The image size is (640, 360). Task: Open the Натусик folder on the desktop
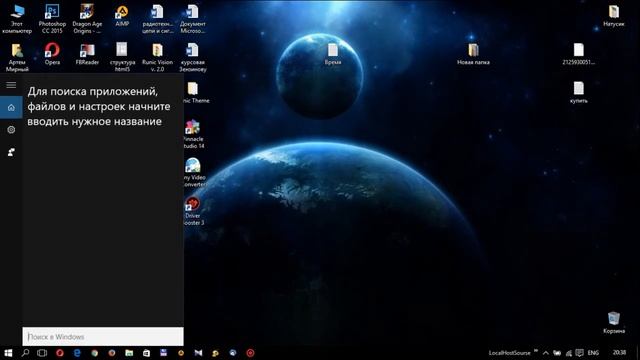pyautogui.click(x=613, y=16)
